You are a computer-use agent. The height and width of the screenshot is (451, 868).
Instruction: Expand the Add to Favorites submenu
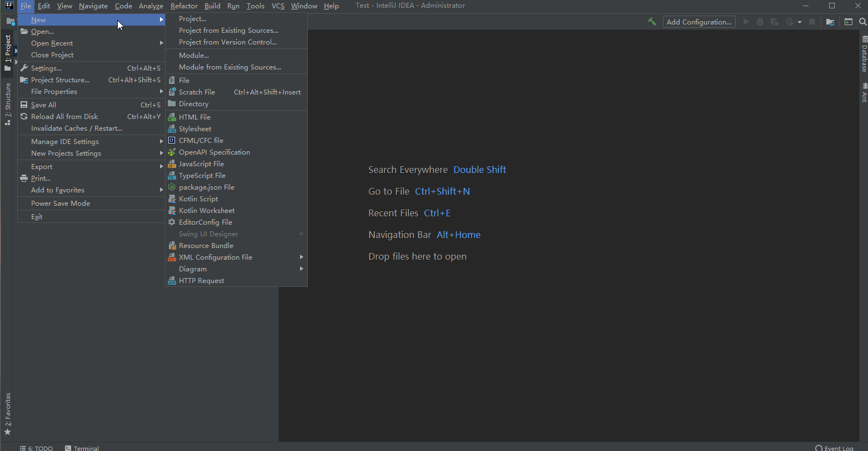coord(92,190)
